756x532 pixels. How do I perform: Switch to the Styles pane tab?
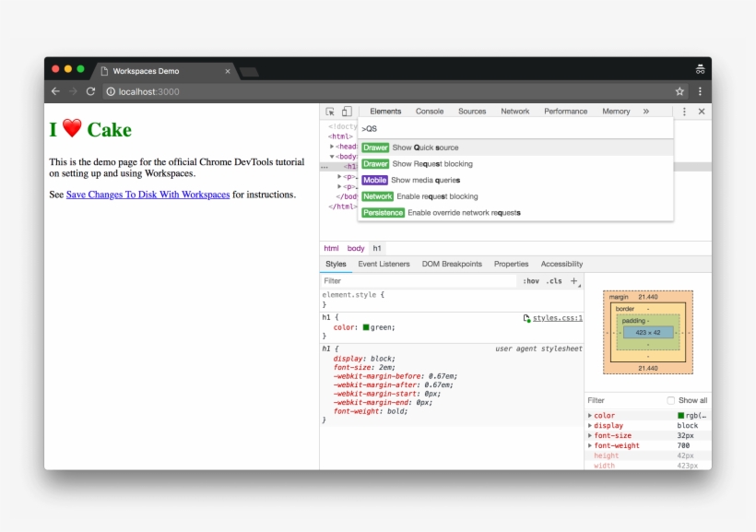click(x=336, y=264)
